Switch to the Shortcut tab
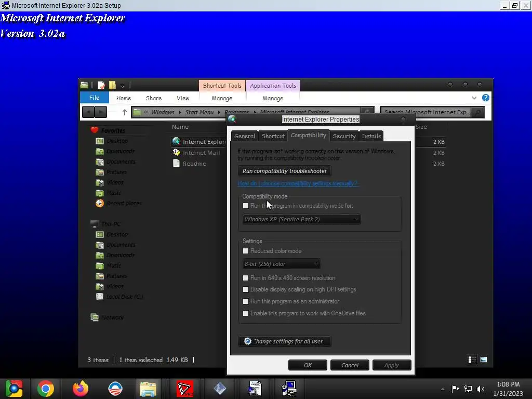 [273, 136]
